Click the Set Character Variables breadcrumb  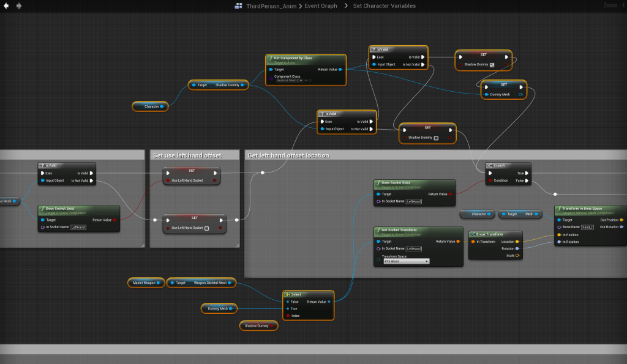[x=384, y=6]
